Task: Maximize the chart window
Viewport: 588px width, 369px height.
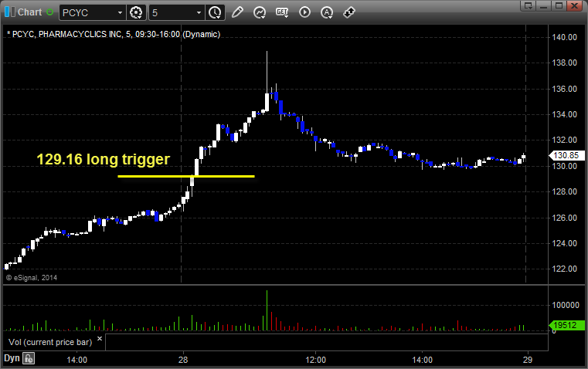Action: (x=559, y=5)
